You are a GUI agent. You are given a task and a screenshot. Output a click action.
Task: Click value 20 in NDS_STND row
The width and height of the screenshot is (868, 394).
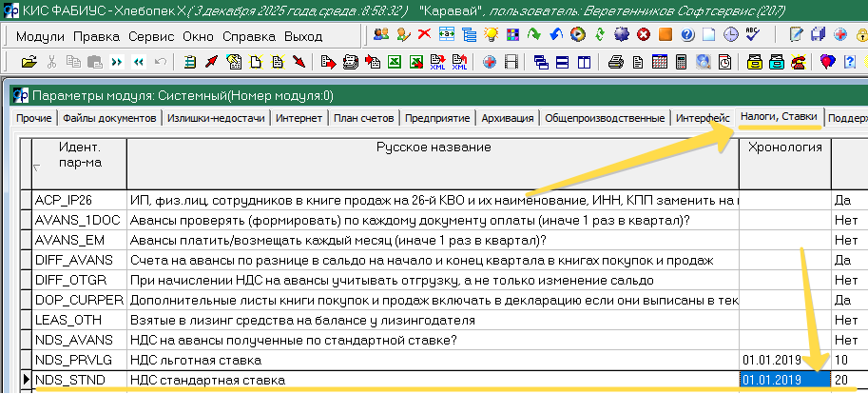(x=841, y=380)
